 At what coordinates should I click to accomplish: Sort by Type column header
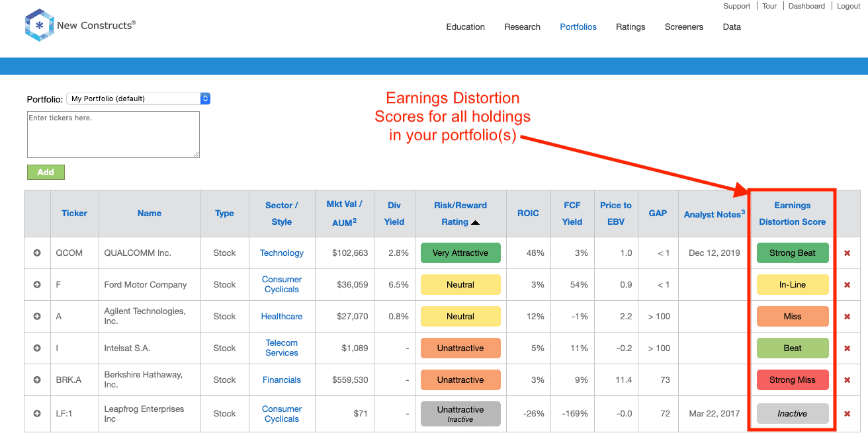[x=224, y=214]
